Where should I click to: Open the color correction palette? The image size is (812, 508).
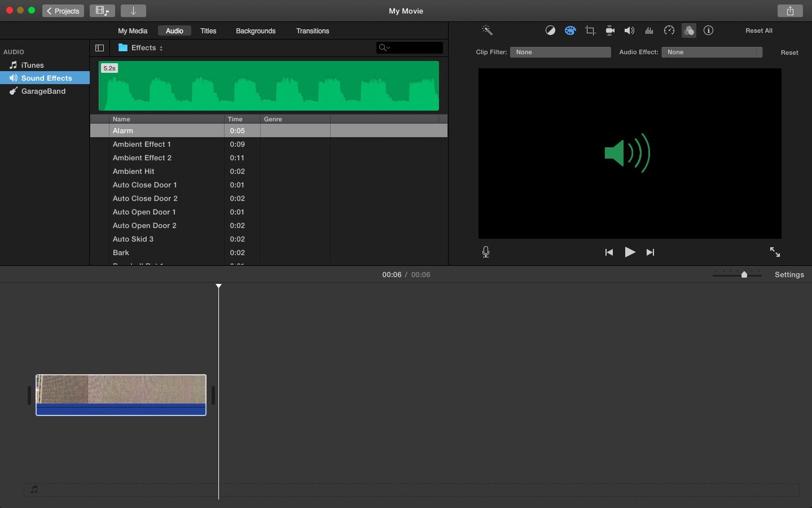coord(570,30)
